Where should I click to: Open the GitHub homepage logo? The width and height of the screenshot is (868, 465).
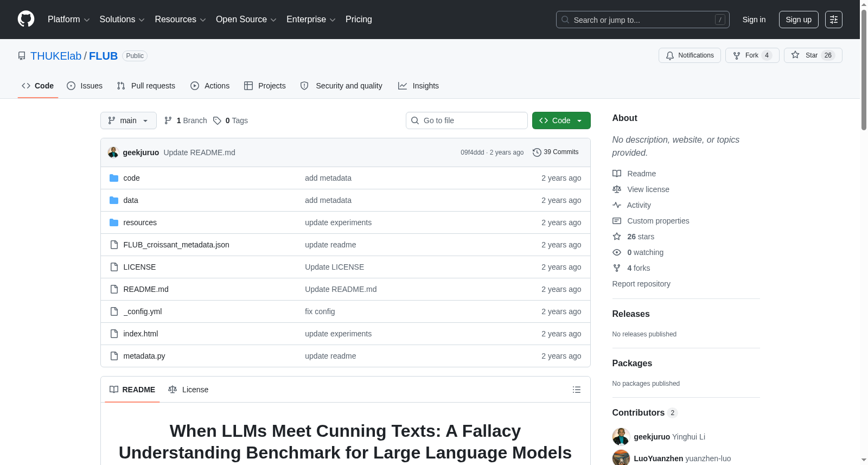tap(26, 19)
